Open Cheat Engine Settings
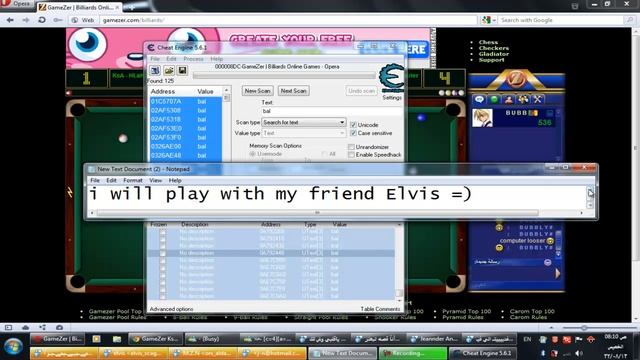Viewport: 640px width, 360px height. coord(392,98)
